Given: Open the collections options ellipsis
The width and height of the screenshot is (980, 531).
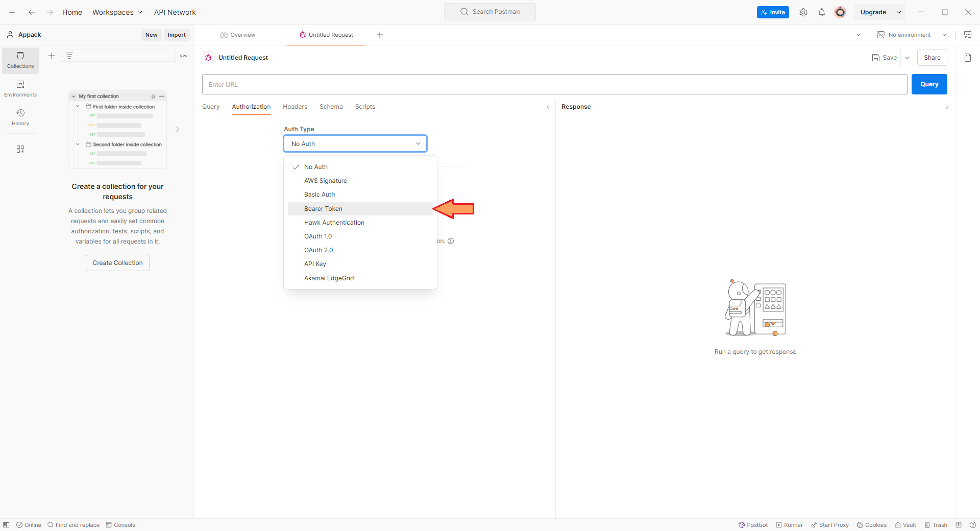Looking at the screenshot, I should pyautogui.click(x=184, y=56).
